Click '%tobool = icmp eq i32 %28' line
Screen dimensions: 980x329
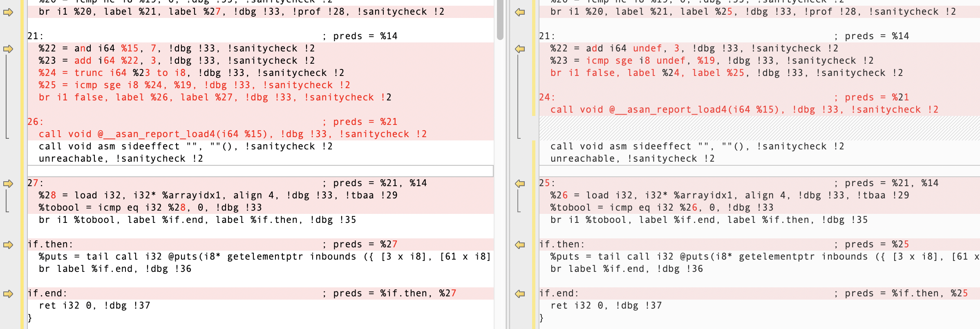(x=150, y=208)
